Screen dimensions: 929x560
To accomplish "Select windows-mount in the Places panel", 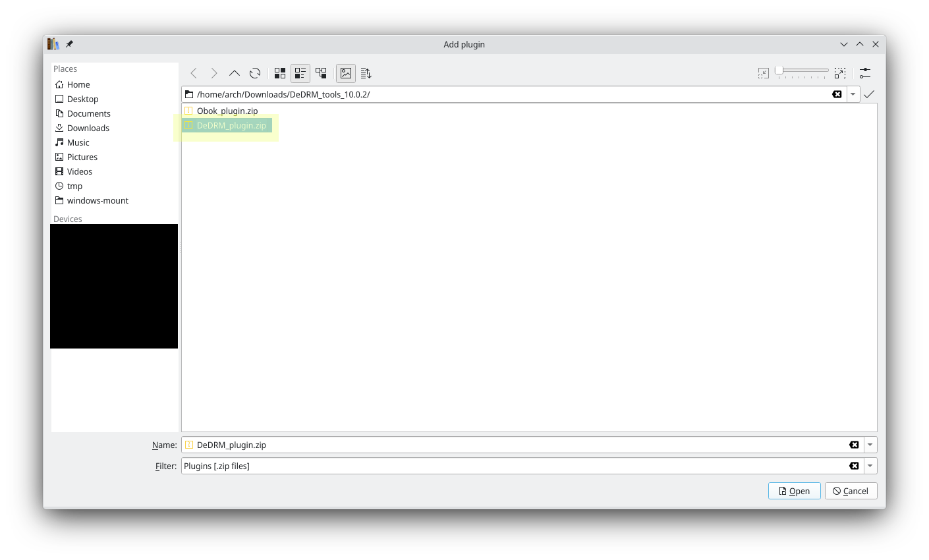I will tap(98, 200).
